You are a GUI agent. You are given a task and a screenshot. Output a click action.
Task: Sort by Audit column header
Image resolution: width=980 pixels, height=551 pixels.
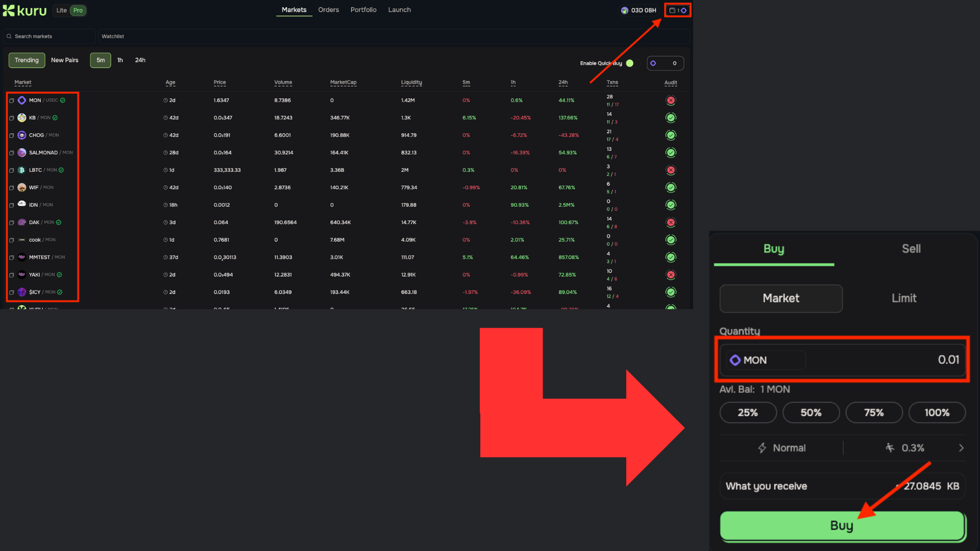click(671, 83)
